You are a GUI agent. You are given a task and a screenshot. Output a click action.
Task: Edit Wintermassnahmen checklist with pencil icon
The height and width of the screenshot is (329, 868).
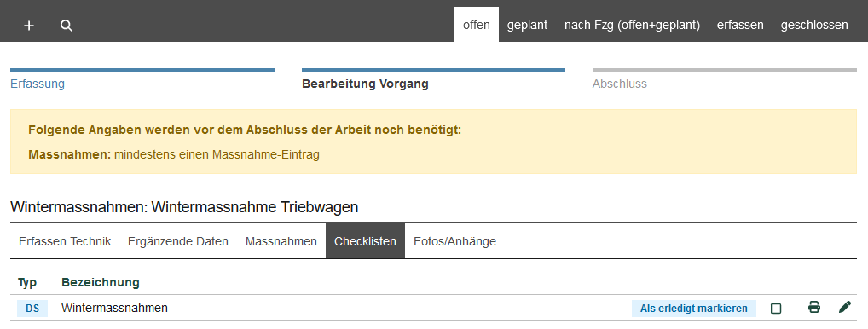(x=845, y=308)
